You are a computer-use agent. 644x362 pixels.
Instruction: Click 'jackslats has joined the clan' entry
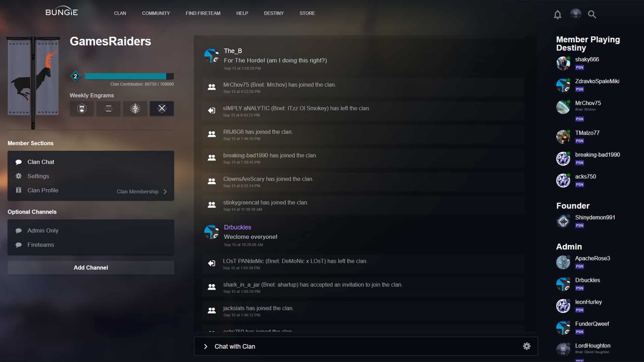click(363, 311)
